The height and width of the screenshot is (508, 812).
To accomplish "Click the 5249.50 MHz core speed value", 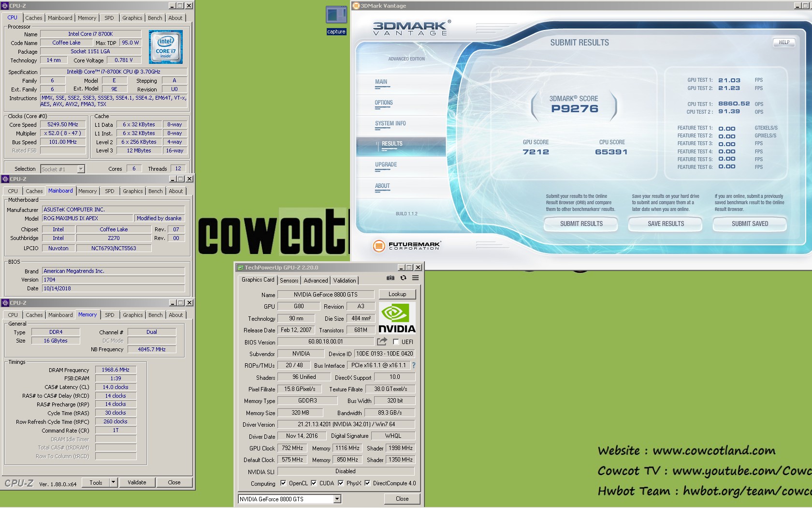I will coord(63,124).
